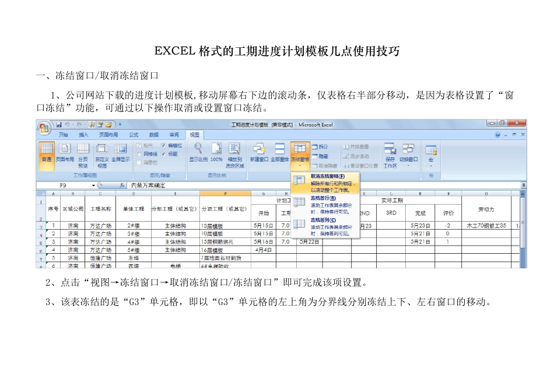Click the 同步滚动 synchronous scrolling command
The image size is (554, 392).
click(x=356, y=156)
